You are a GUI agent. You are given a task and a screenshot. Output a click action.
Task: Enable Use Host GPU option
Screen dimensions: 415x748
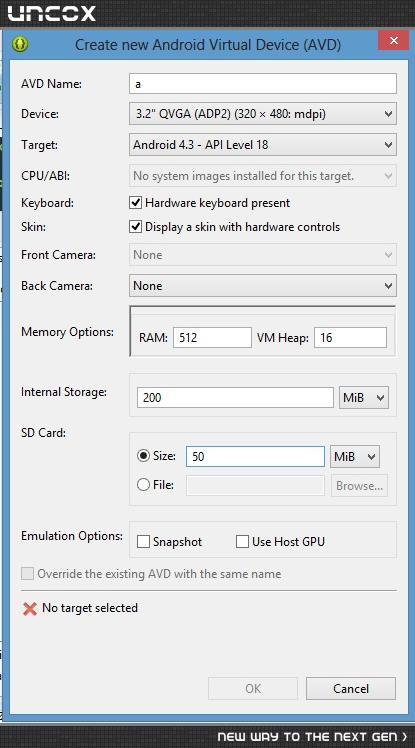point(242,541)
